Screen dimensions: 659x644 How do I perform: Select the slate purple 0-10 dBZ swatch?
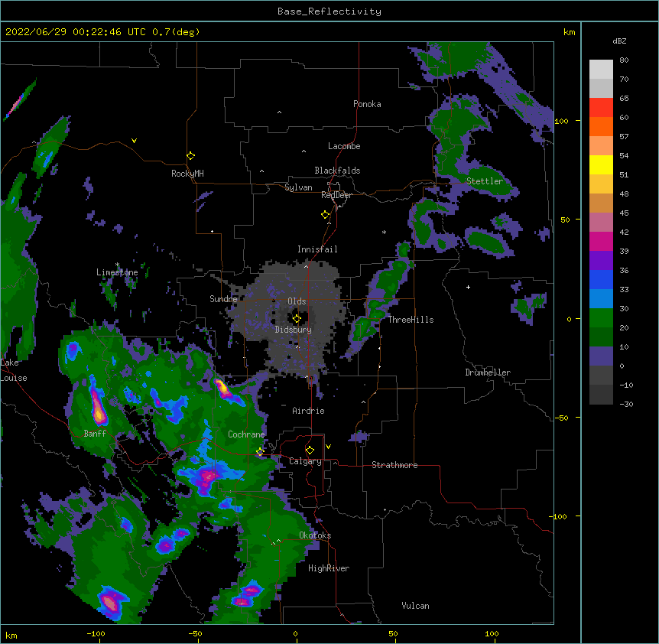(601, 356)
